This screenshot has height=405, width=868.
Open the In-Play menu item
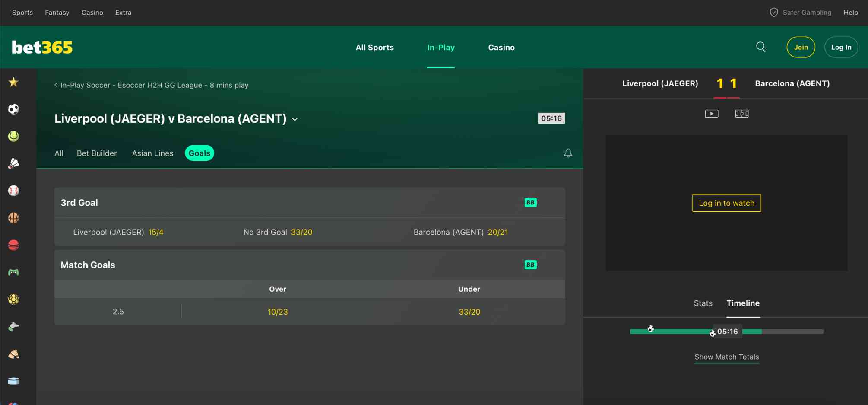click(440, 48)
